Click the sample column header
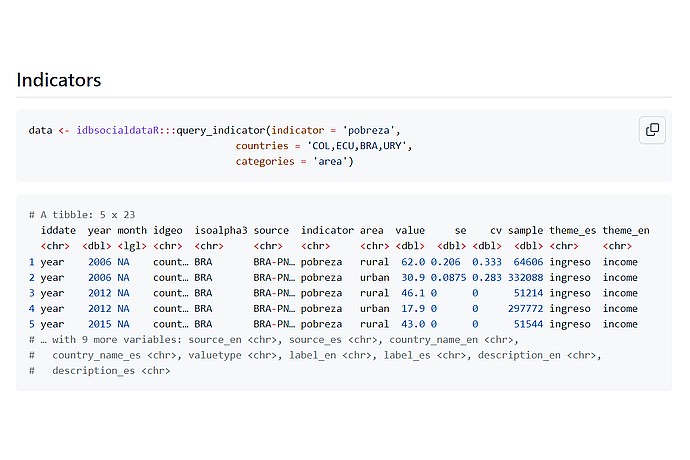The image size is (690, 460). coord(525,230)
